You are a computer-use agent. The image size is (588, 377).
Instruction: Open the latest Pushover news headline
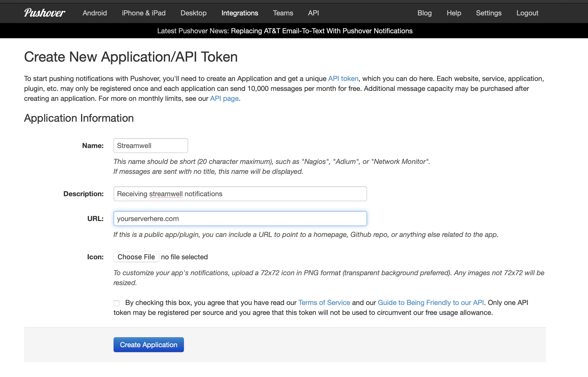pos(322,31)
